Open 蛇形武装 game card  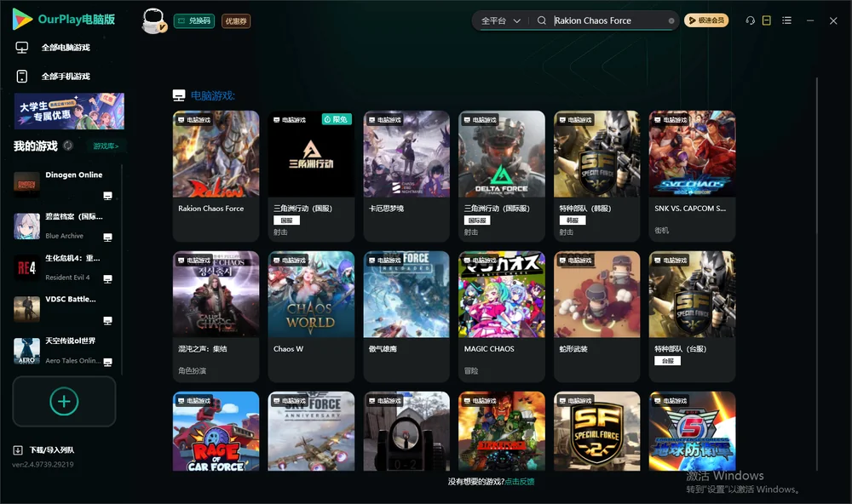pyautogui.click(x=596, y=316)
